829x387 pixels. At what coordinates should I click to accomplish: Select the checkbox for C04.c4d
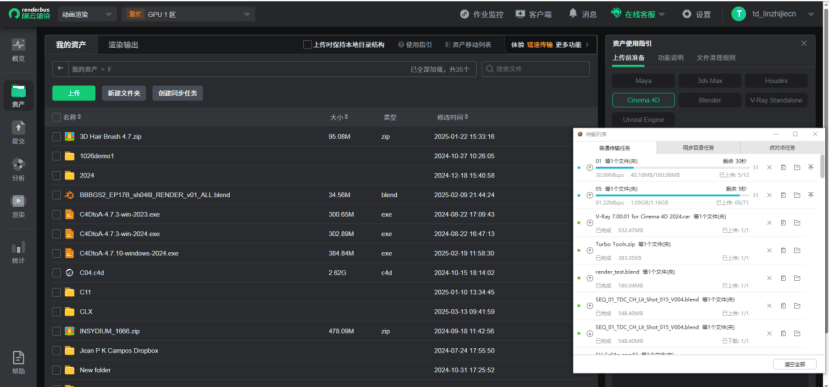57,272
